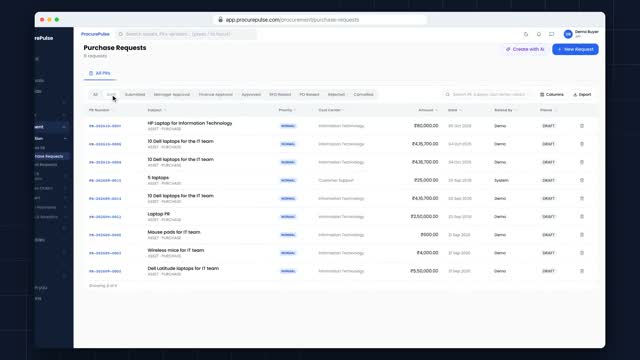Click the Export button
Image resolution: width=640 pixels, height=360 pixels.
[582, 95]
